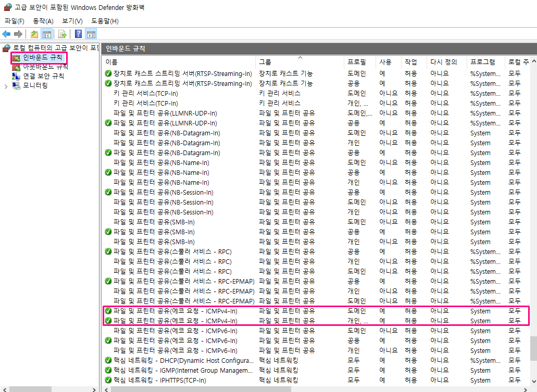The height and width of the screenshot is (392, 537).
Task: Click the rule list scroll up arrow
Action: [x=533, y=61]
